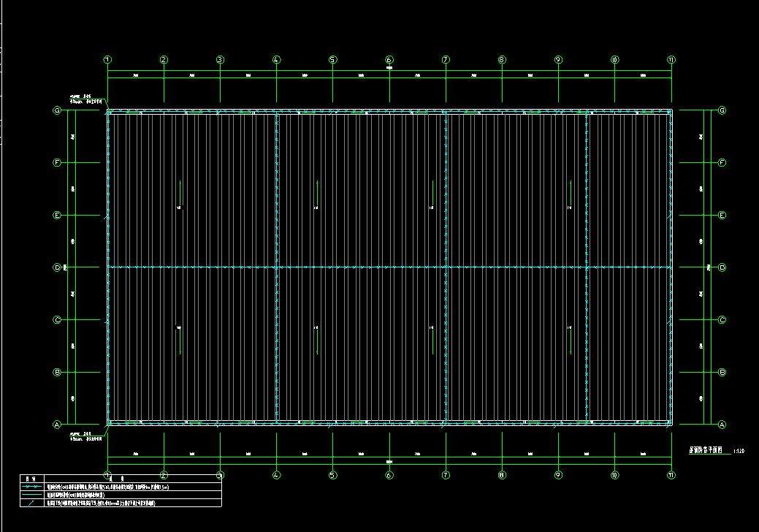This screenshot has height=532, width=759.
Task: Click grid bubble 8 in the bottom axis row
Action: point(502,475)
